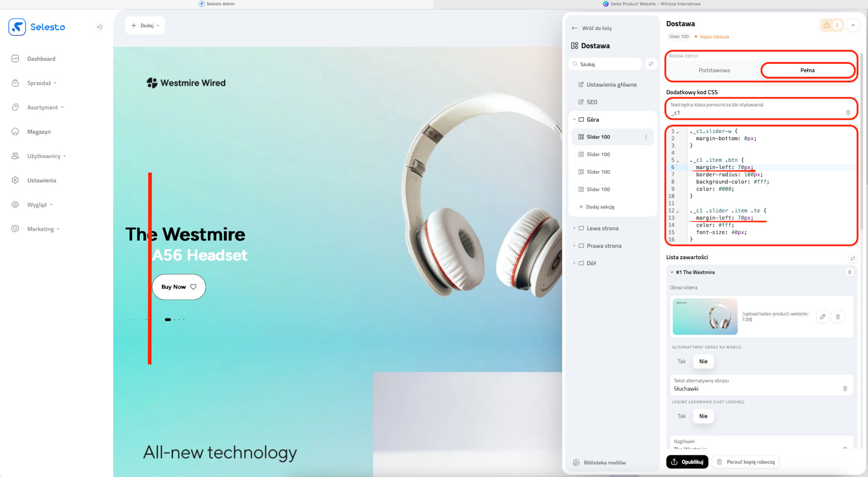This screenshot has width=868, height=477.
Task: Open Magazyn in the sidebar
Action: (39, 132)
